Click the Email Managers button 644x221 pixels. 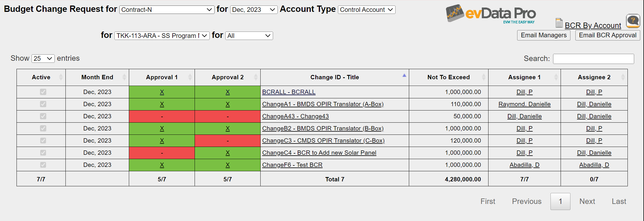coord(544,35)
